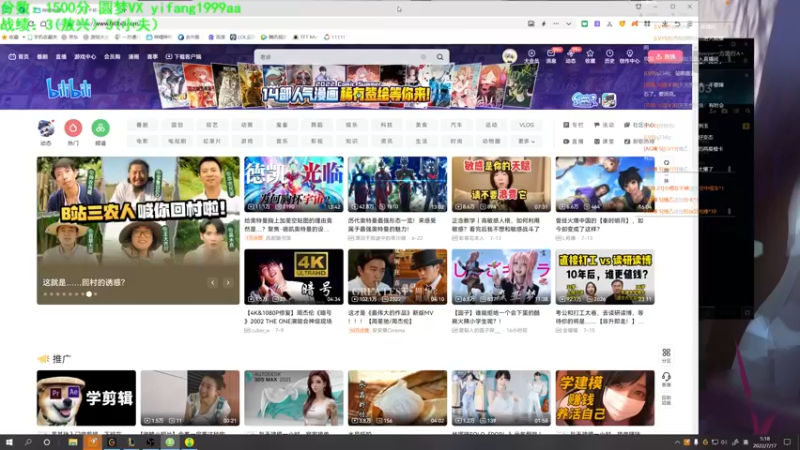
Task: Open the 14部人气漫画 banner ad
Action: [x=346, y=93]
